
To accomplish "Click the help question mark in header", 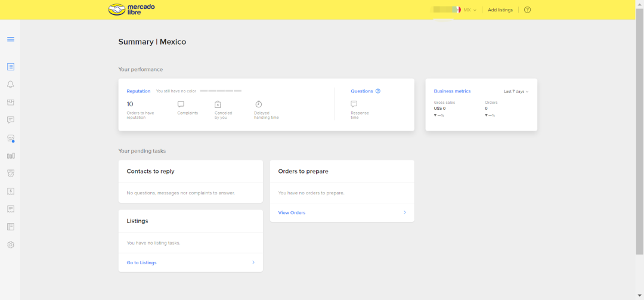I will [528, 10].
